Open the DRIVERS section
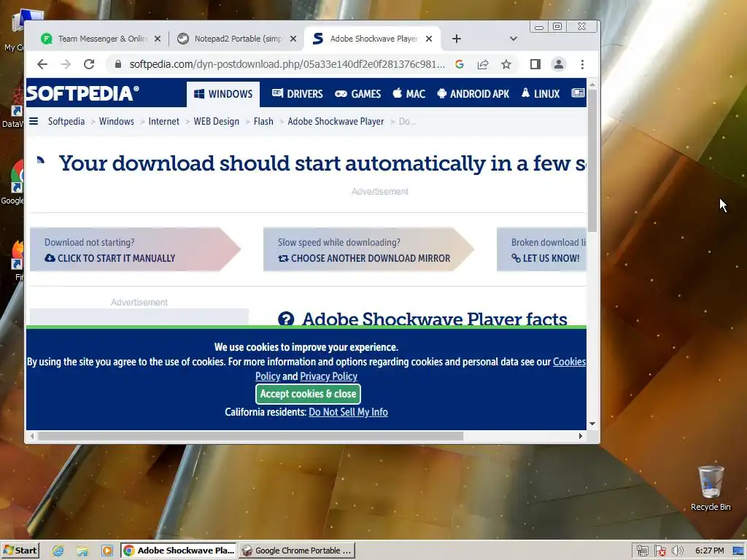This screenshot has width=747, height=560. coord(298,94)
